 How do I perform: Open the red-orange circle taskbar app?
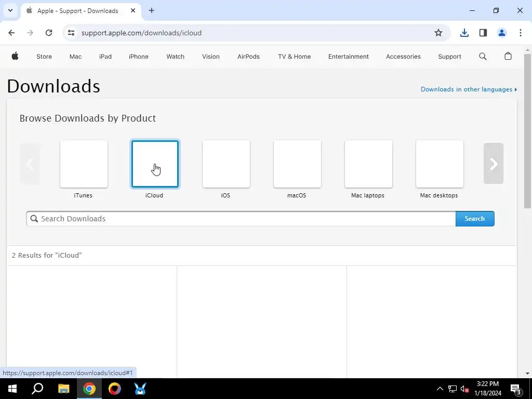pyautogui.click(x=115, y=389)
